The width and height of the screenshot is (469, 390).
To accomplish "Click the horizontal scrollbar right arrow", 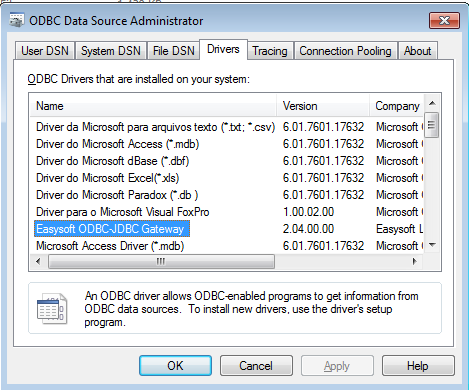I will point(415,261).
